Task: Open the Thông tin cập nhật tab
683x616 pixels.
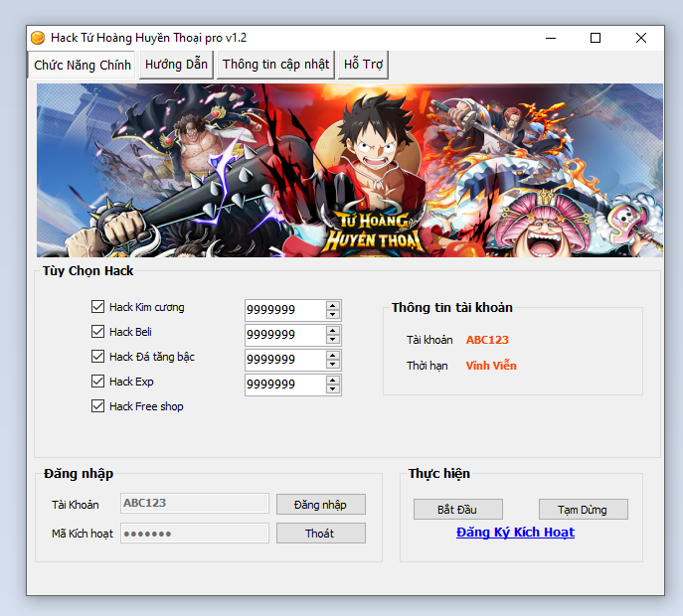Action: tap(275, 65)
